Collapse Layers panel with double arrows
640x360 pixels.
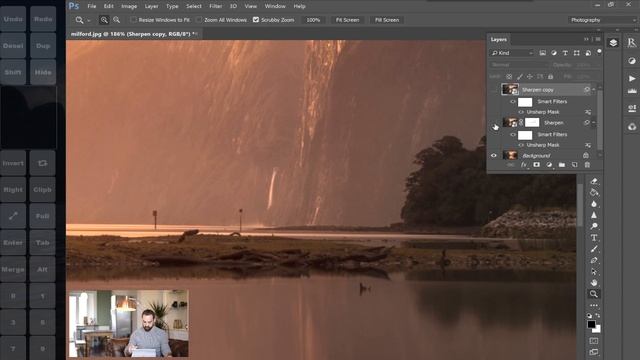[586, 39]
